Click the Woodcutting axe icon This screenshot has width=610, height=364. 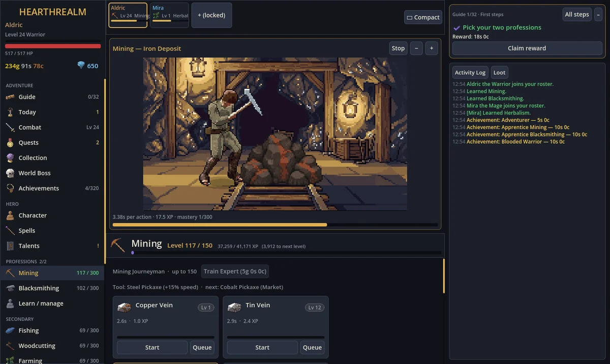click(x=10, y=346)
